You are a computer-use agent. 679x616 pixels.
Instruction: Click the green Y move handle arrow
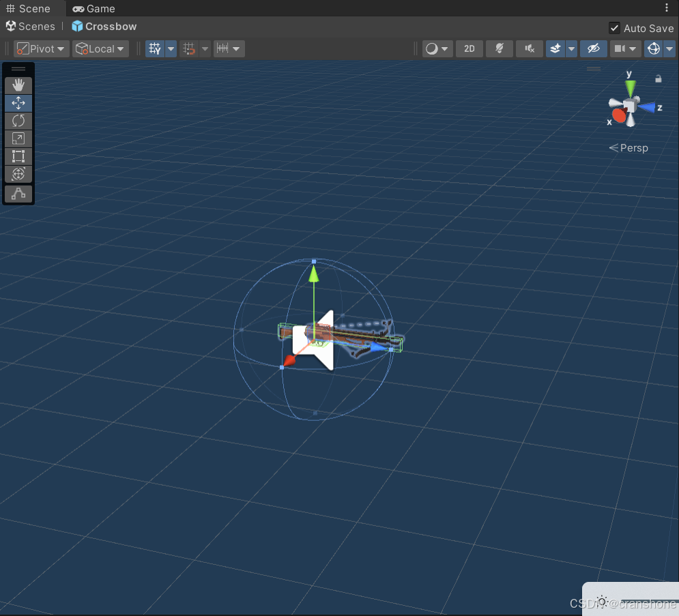pos(314,274)
